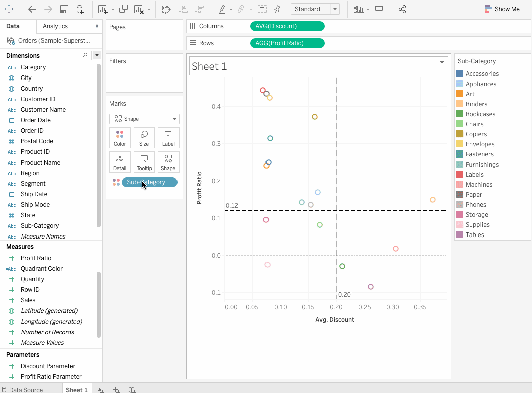Expand the Sheet 1 title dropdown arrow
The height and width of the screenshot is (393, 532).
point(442,62)
